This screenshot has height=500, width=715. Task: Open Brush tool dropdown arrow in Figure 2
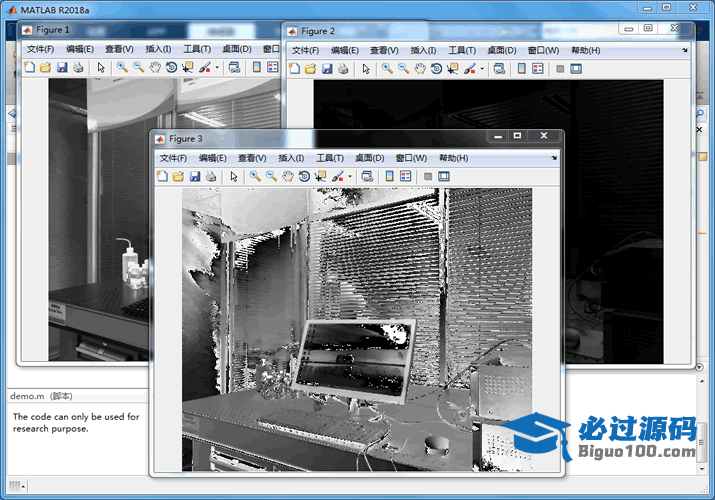(x=482, y=70)
